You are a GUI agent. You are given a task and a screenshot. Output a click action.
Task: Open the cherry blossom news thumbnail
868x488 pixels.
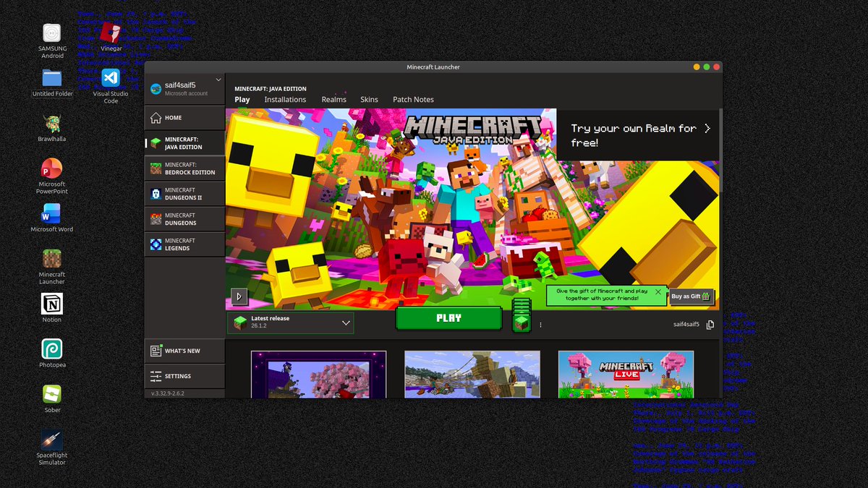click(319, 374)
